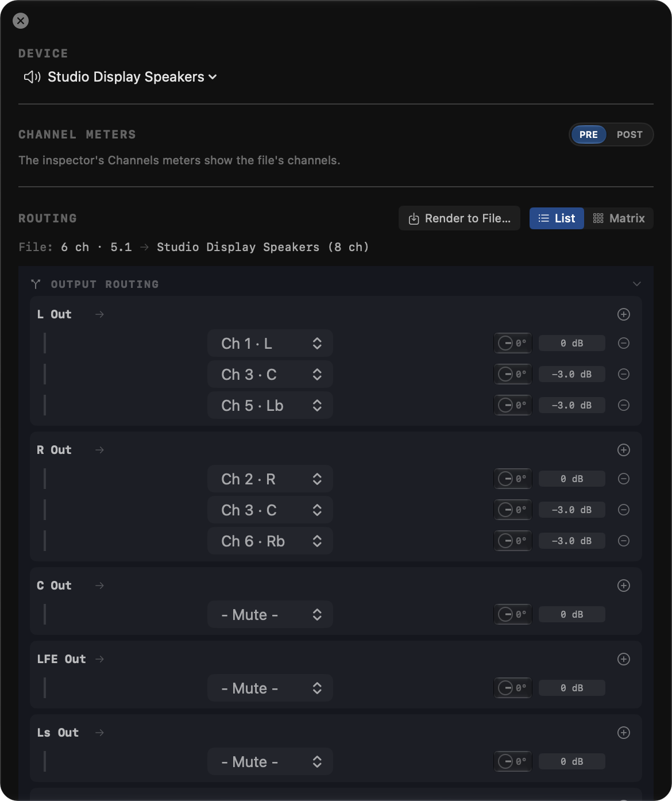Open the Ch 2 · R source dropdown
Image resolution: width=672 pixels, height=801 pixels.
tap(270, 479)
